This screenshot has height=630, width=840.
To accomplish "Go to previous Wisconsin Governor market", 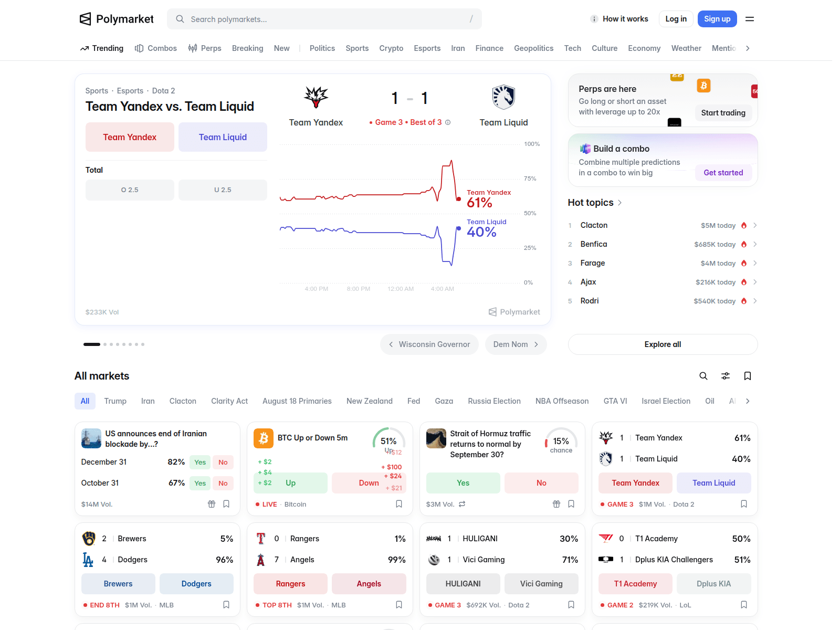I will 429,344.
